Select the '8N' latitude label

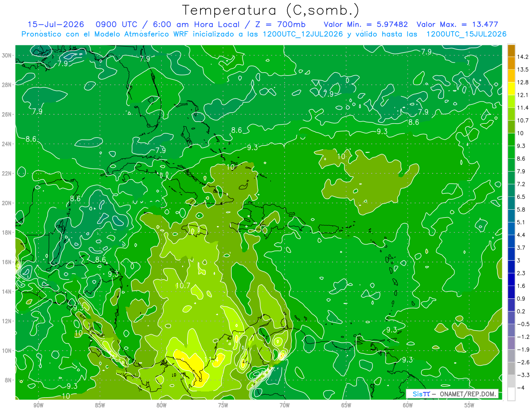pyautogui.click(x=8, y=380)
